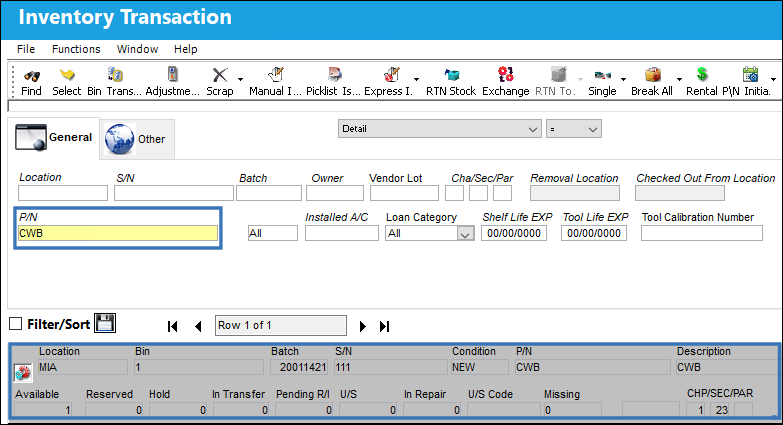Click the Description value CWB

tap(726, 368)
